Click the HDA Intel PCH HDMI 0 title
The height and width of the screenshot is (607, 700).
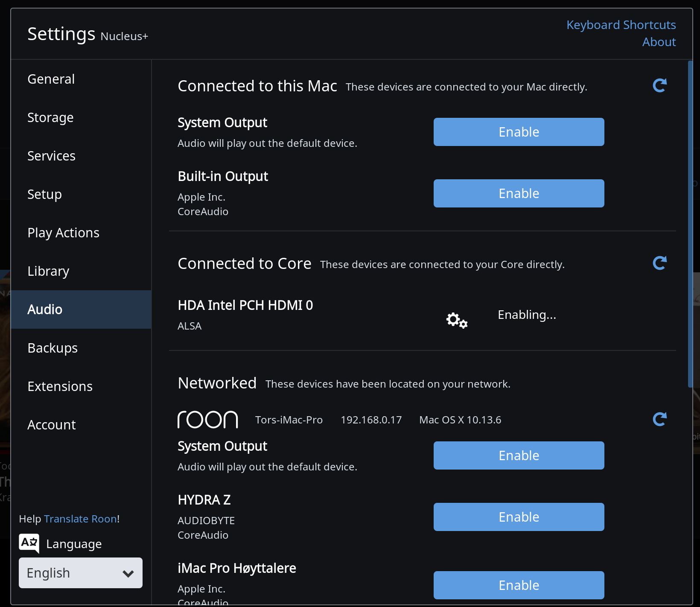[245, 305]
